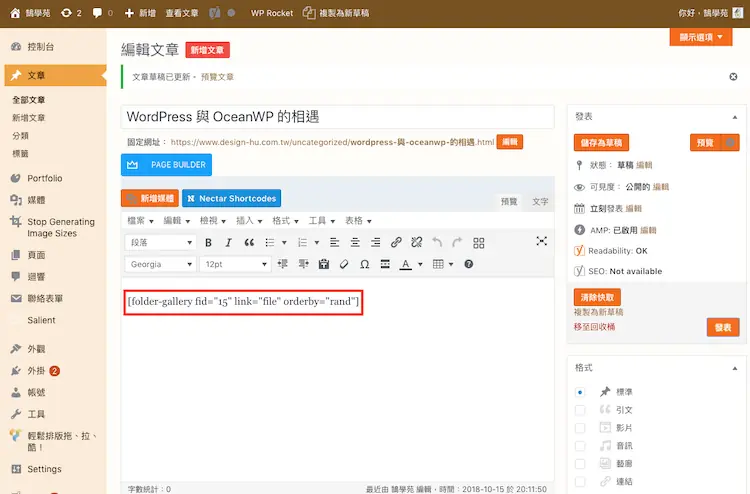This screenshot has height=494, width=750.
Task: Switch to the 預覽 visual tab
Action: (x=509, y=201)
